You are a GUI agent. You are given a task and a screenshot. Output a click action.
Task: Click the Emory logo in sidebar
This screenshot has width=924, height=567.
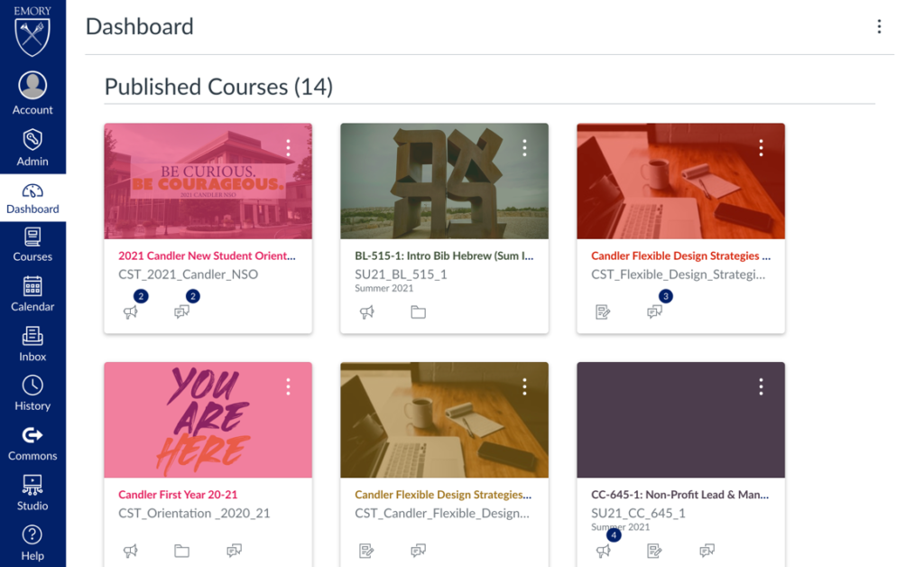pyautogui.click(x=32, y=33)
